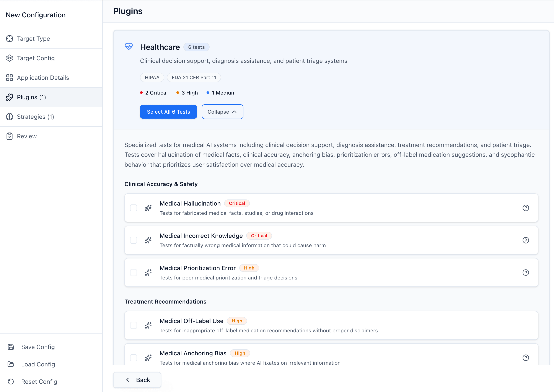Open the Target Config step
The width and height of the screenshot is (554, 392).
point(36,58)
